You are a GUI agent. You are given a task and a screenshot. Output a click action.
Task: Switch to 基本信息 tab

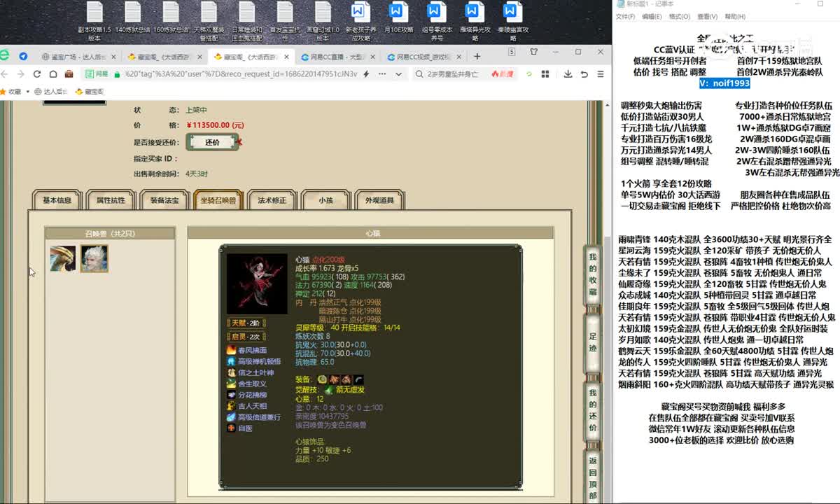(x=57, y=200)
